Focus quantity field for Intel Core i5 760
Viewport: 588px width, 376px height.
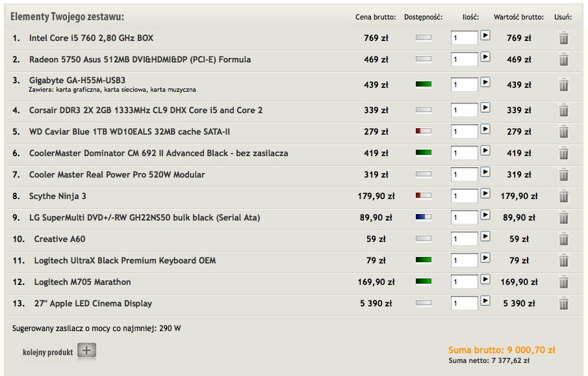click(x=465, y=38)
